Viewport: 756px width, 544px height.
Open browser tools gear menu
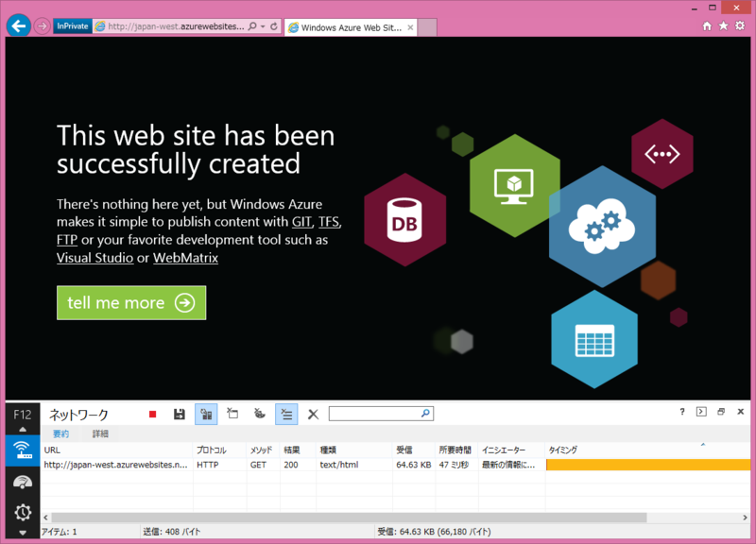click(x=740, y=26)
